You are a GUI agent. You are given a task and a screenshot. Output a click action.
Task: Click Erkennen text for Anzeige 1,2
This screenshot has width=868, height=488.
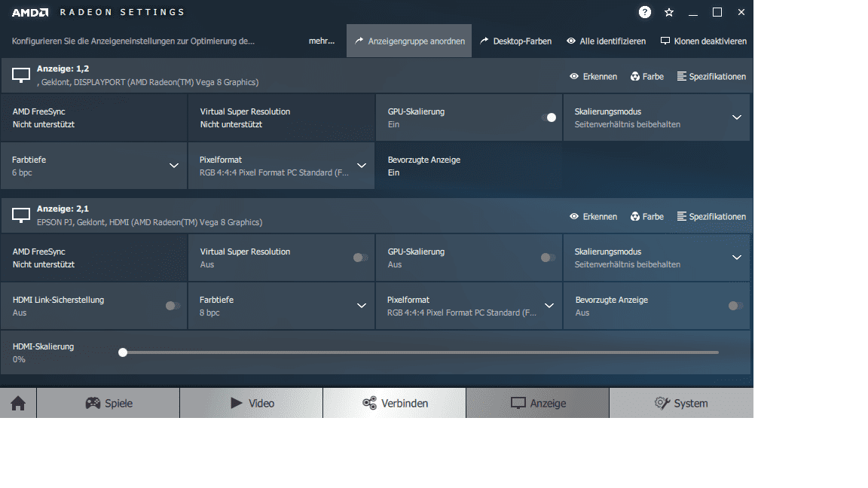600,76
